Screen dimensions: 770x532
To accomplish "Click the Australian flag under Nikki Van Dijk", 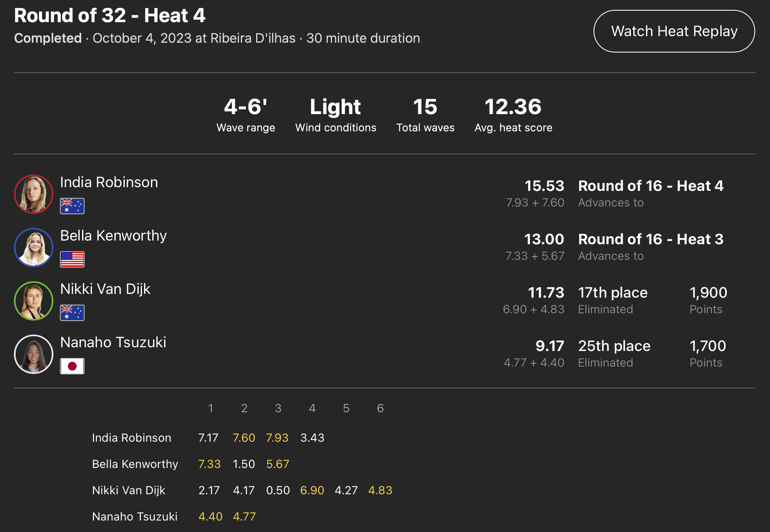I will coord(72,313).
